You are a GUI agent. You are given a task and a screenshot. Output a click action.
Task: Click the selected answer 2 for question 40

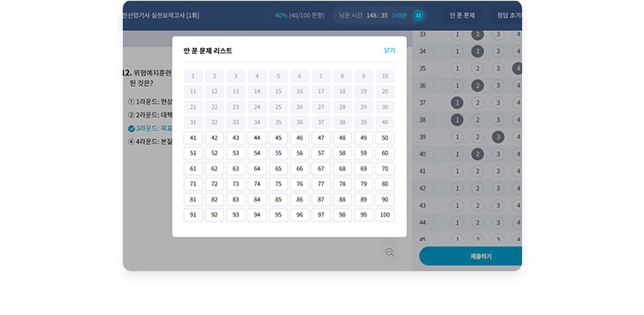[x=477, y=154]
